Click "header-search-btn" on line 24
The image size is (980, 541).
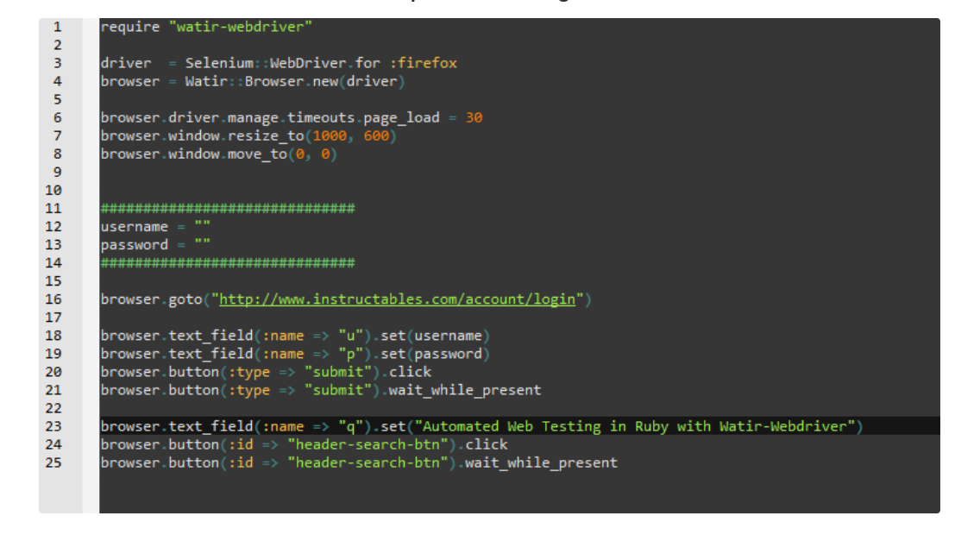[x=367, y=444]
